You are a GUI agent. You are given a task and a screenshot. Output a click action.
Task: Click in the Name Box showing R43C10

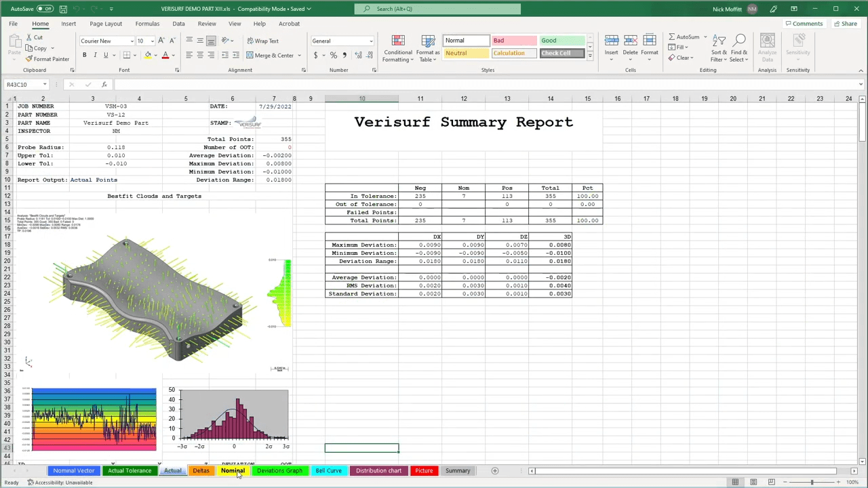[x=23, y=85]
